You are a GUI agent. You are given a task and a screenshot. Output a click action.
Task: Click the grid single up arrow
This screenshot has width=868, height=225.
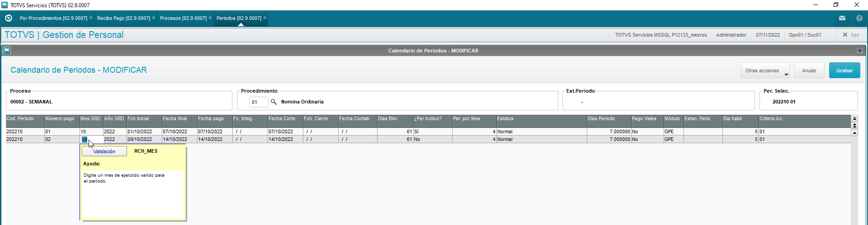(x=854, y=133)
